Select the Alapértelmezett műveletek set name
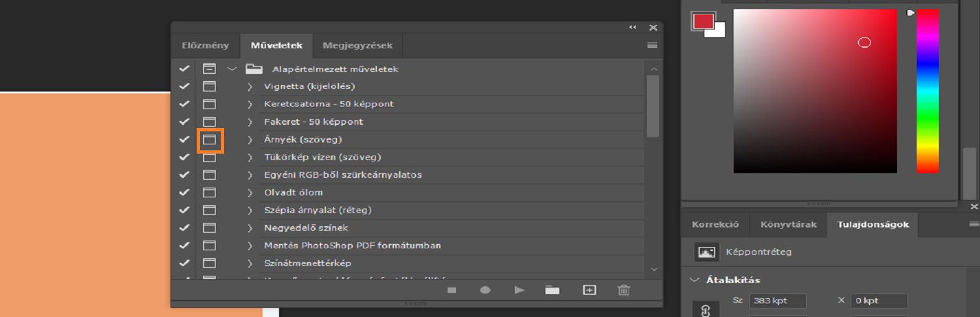Screen dimensions: 980x317 (335, 69)
